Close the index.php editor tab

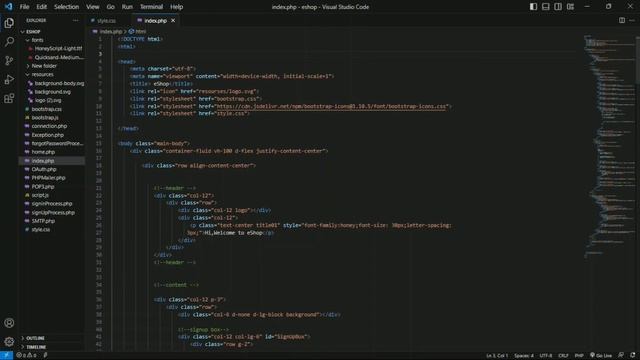[173, 20]
